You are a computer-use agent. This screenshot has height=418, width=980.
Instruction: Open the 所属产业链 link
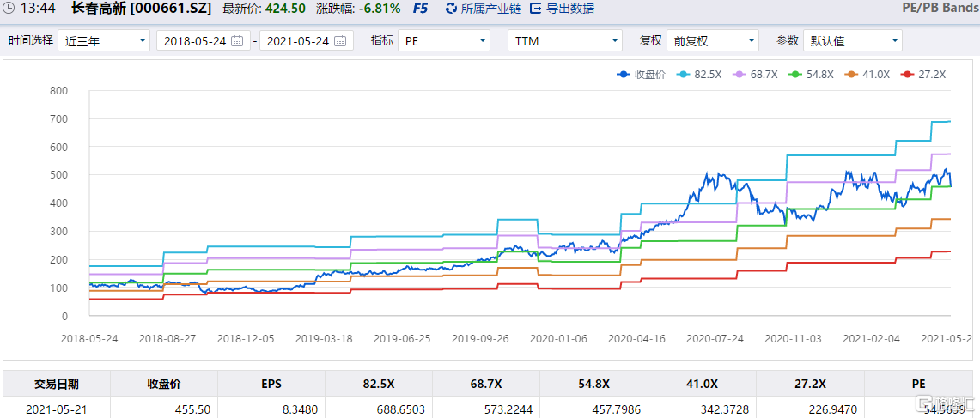[x=491, y=9]
